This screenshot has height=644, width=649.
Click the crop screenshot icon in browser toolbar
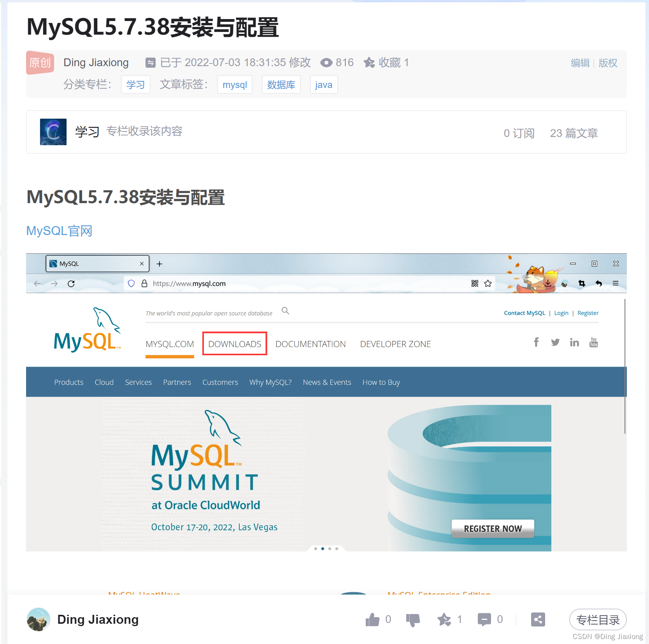(582, 283)
